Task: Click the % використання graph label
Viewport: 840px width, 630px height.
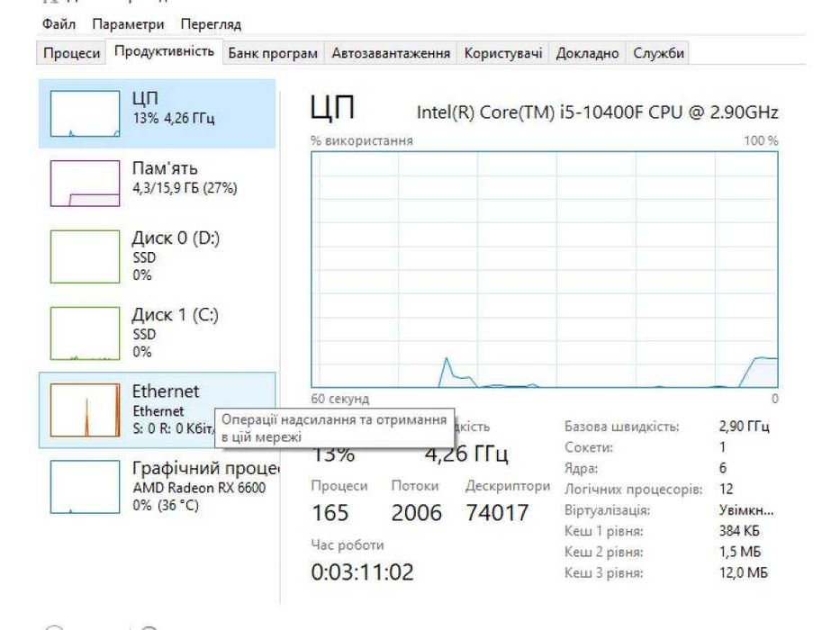Action: pyautogui.click(x=362, y=141)
